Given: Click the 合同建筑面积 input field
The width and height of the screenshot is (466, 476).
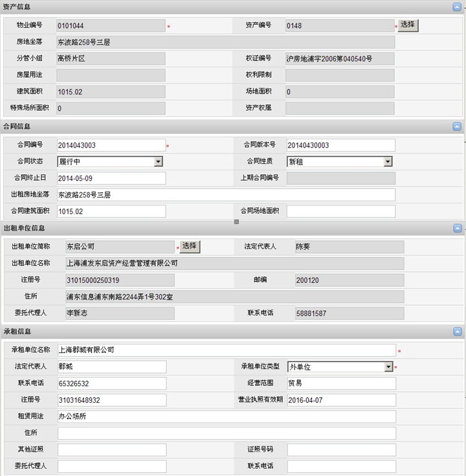Looking at the screenshot, I should coord(111,211).
